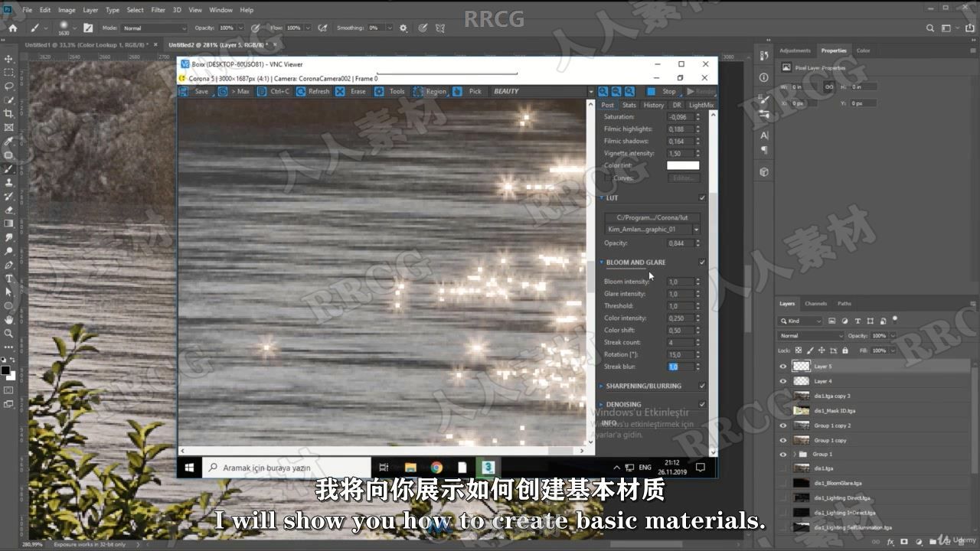Image resolution: width=980 pixels, height=551 pixels.
Task: Show the dis1.tga layer
Action: (782, 468)
